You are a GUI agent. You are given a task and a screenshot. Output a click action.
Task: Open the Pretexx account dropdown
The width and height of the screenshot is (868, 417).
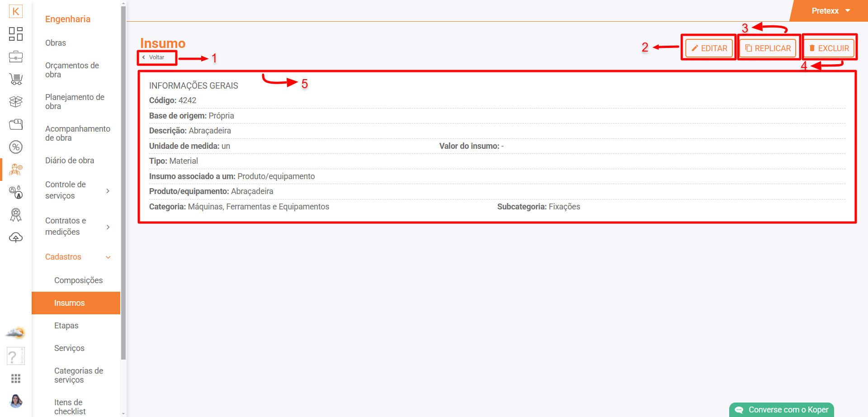point(830,11)
